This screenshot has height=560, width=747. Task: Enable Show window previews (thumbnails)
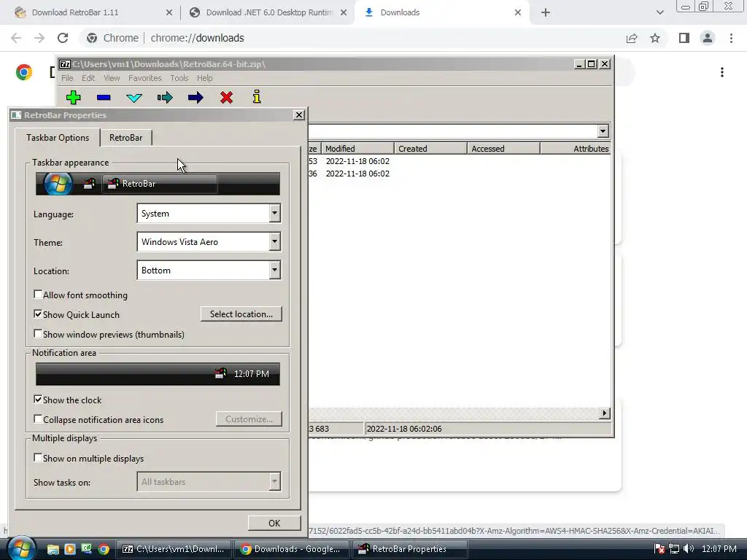38,333
